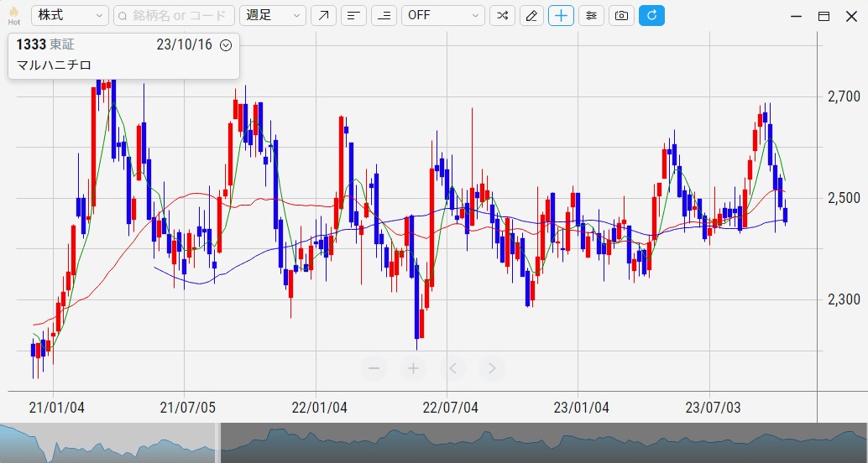Click the blue refresh button
The image size is (868, 463).
point(651,16)
